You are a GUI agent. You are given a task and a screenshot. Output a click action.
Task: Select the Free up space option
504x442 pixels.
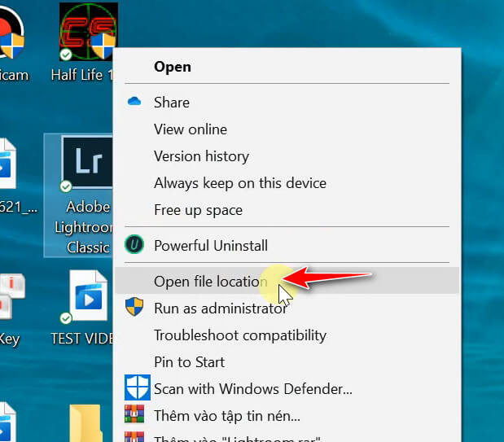(198, 210)
